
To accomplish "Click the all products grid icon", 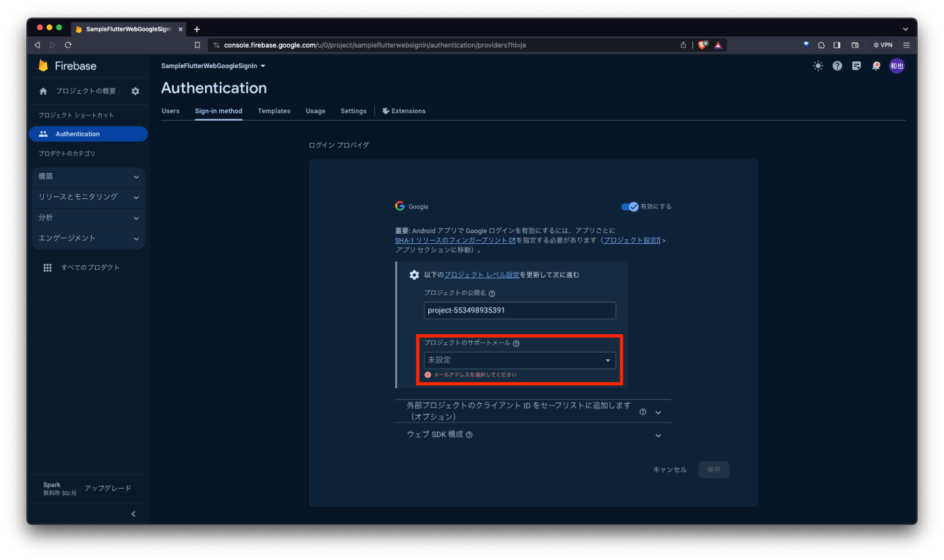I will (47, 268).
